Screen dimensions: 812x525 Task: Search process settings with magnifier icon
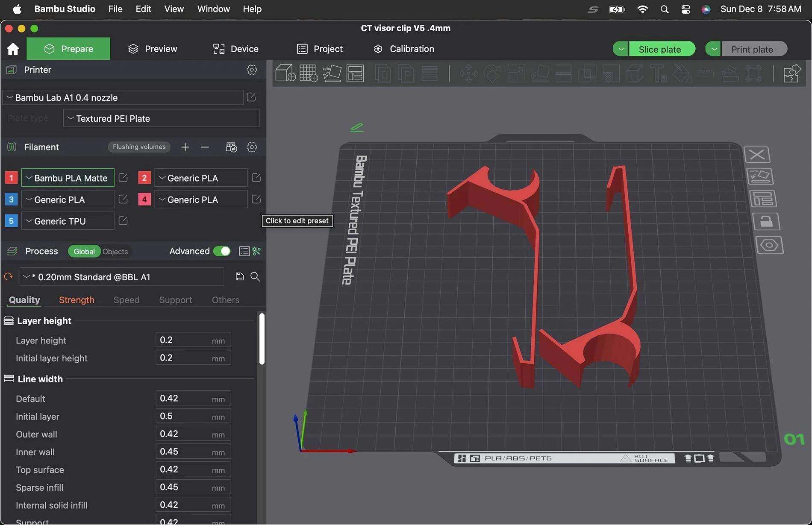pyautogui.click(x=255, y=277)
